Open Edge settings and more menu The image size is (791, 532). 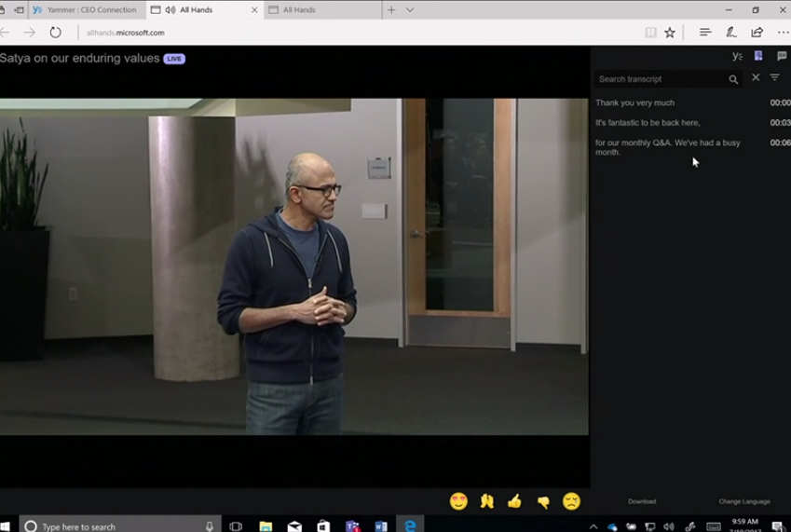click(x=782, y=33)
